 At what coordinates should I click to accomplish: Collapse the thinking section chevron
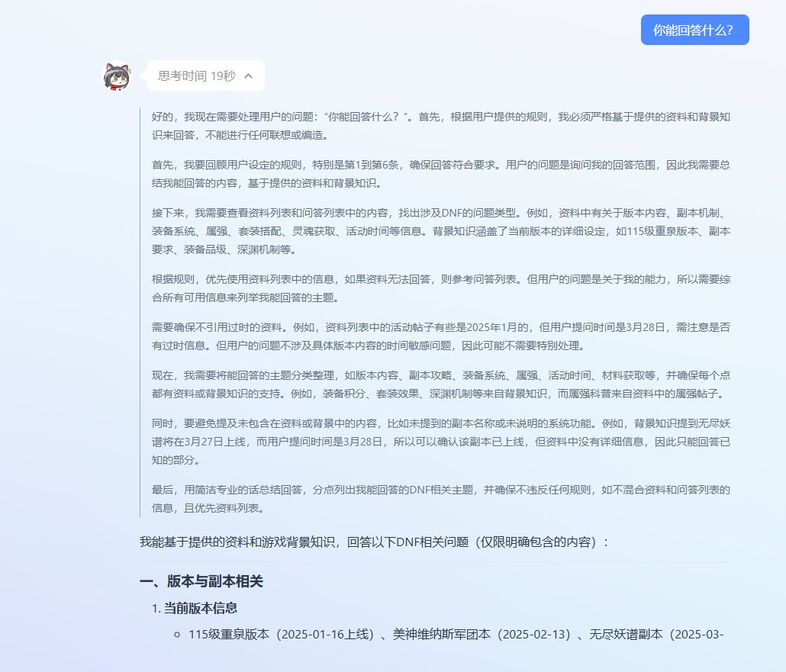pos(248,76)
